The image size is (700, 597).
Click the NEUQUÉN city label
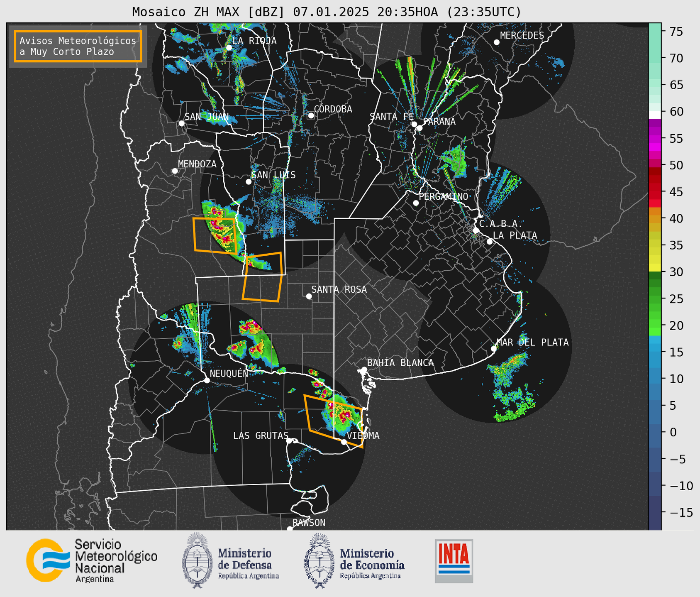[x=229, y=373]
